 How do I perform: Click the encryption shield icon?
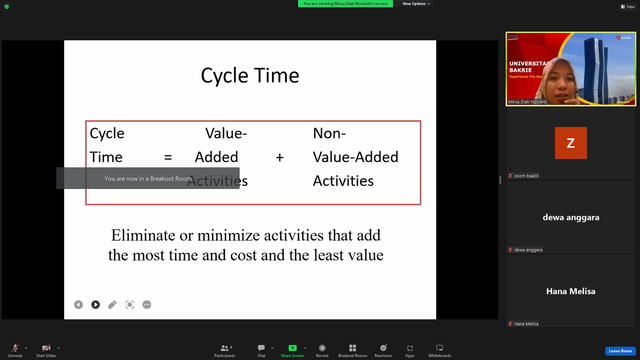point(7,7)
